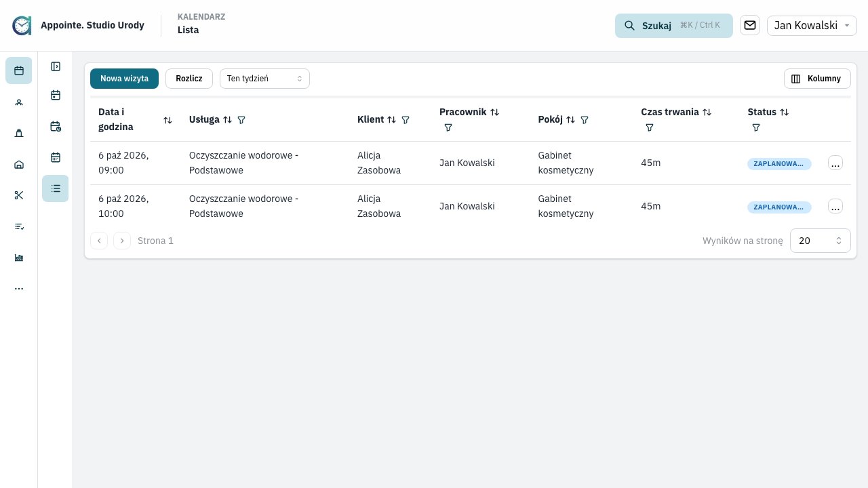Open the Jan Kowalski user menu
This screenshot has height=488, width=868.
pos(812,26)
